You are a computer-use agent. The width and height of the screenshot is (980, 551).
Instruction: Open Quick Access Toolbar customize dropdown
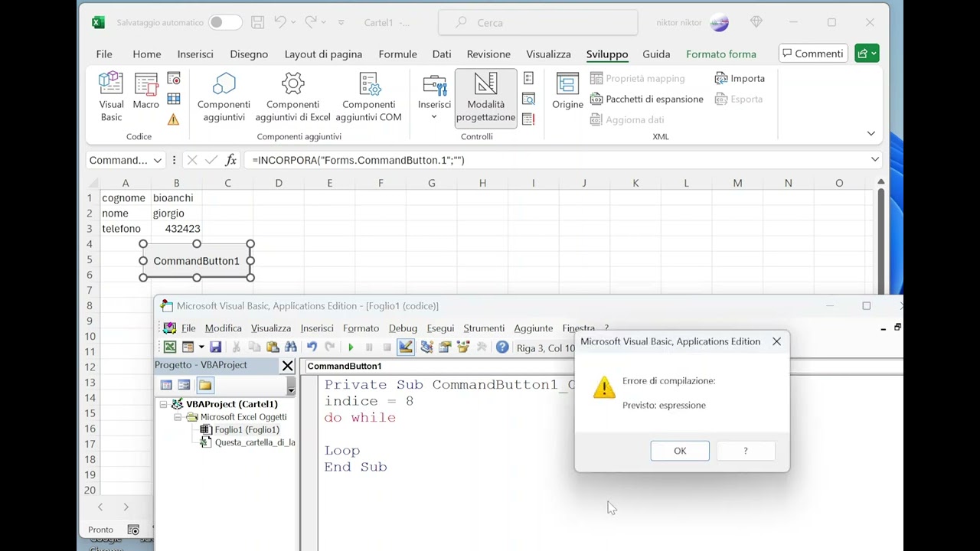(341, 23)
